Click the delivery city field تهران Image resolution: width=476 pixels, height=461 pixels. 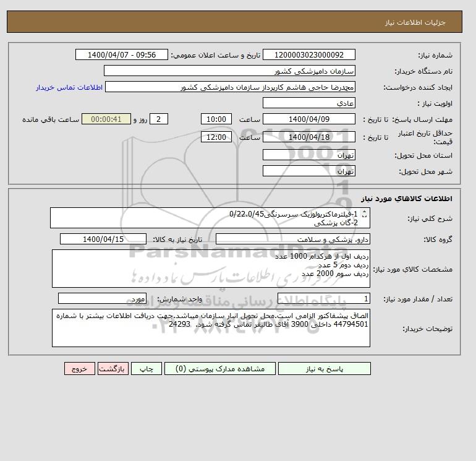pos(308,171)
